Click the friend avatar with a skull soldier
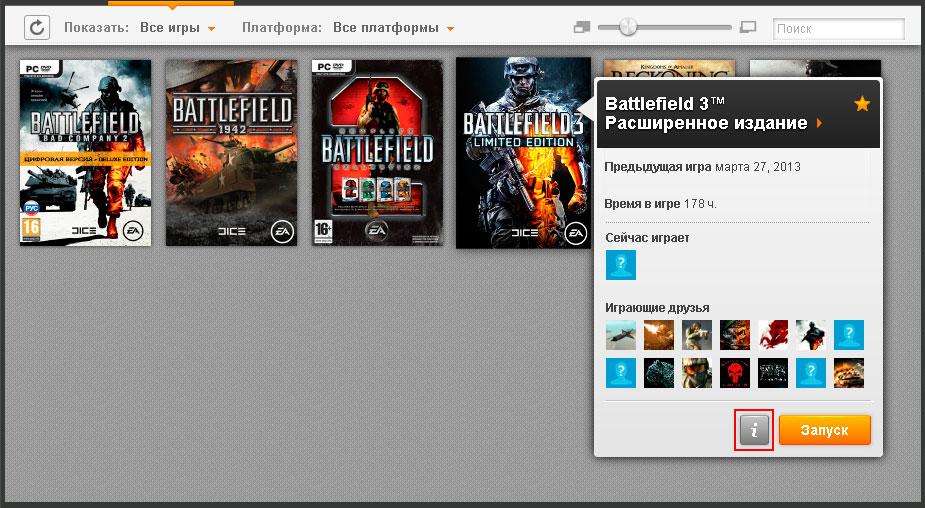 pyautogui.click(x=735, y=335)
